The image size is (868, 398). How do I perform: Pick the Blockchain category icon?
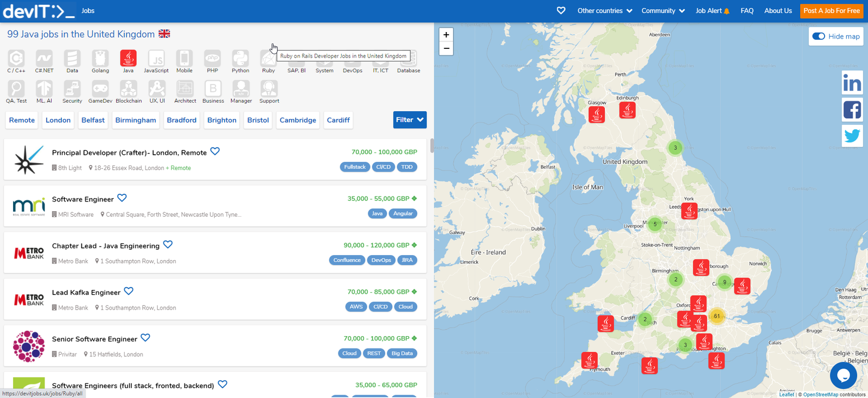coord(129,89)
